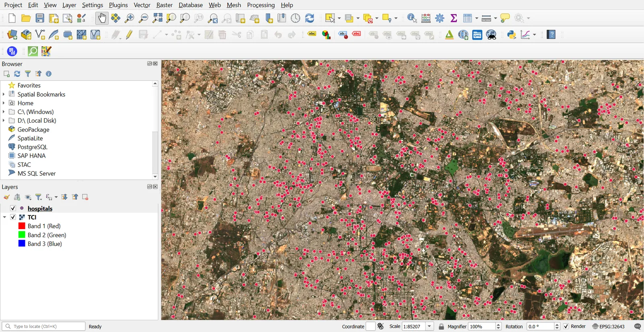Click the New GeoPackage Layer icon
This screenshot has width=644, height=332.
(26, 35)
